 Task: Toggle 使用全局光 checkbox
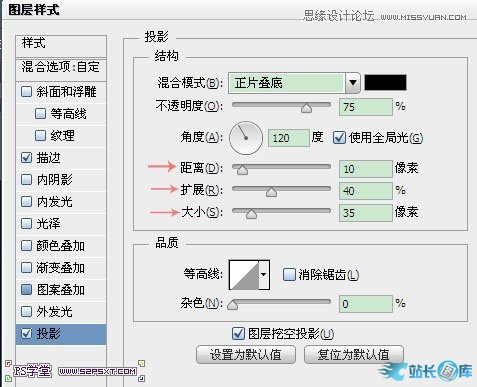pyautogui.click(x=339, y=138)
